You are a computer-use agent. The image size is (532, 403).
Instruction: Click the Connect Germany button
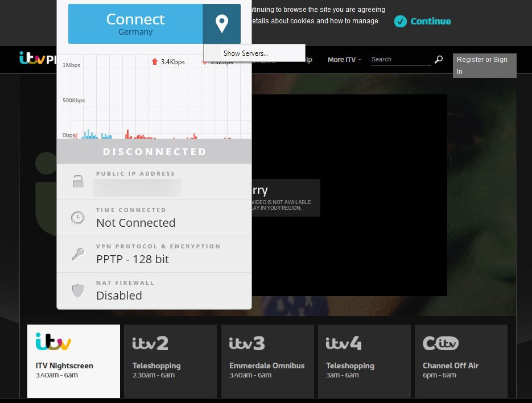point(135,24)
